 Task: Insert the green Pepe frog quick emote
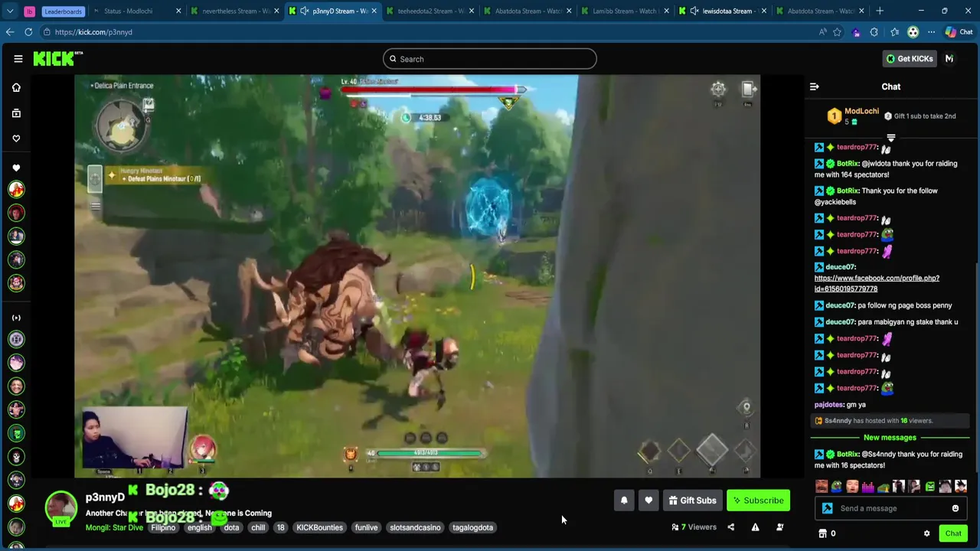(837, 486)
